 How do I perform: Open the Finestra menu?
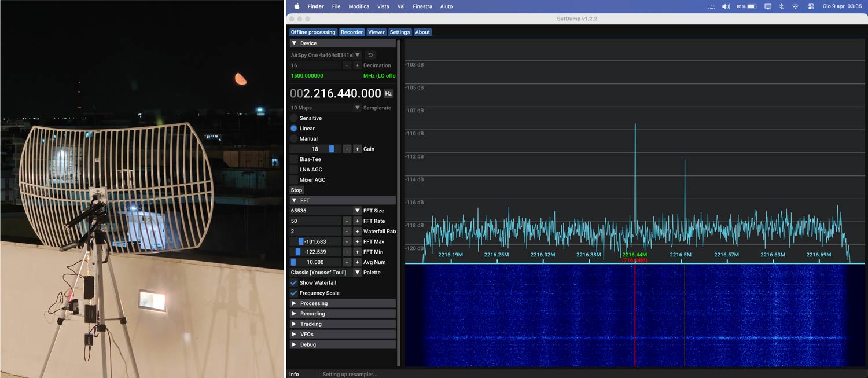tap(422, 6)
